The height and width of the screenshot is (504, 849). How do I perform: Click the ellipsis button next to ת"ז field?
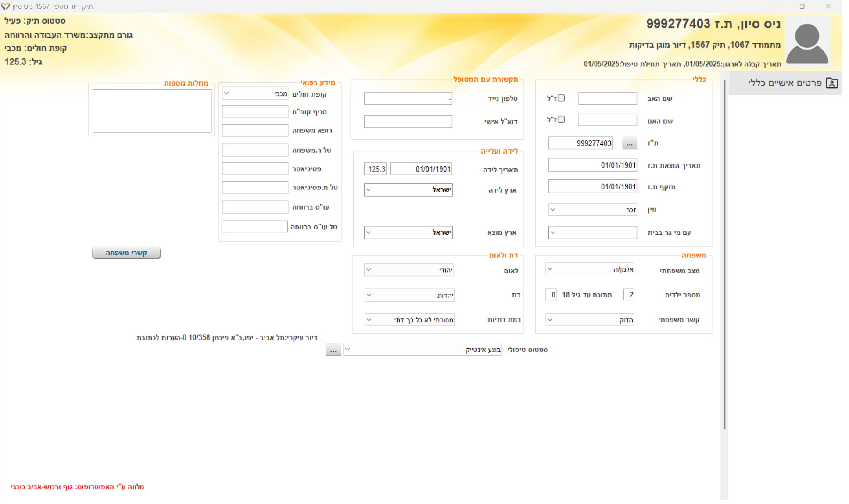(x=629, y=143)
